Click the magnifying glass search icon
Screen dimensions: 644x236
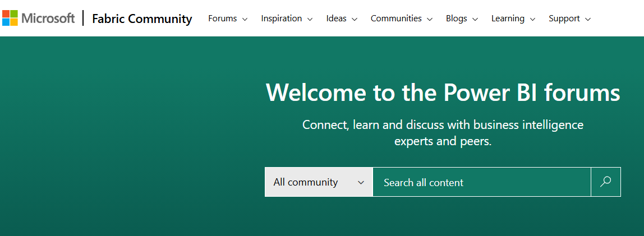coord(606,182)
